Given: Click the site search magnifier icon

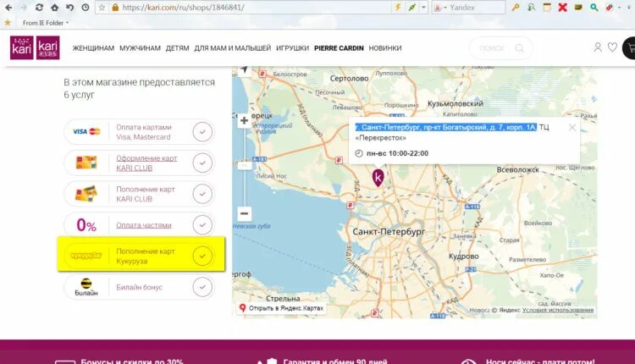Looking at the screenshot, I should tap(519, 48).
